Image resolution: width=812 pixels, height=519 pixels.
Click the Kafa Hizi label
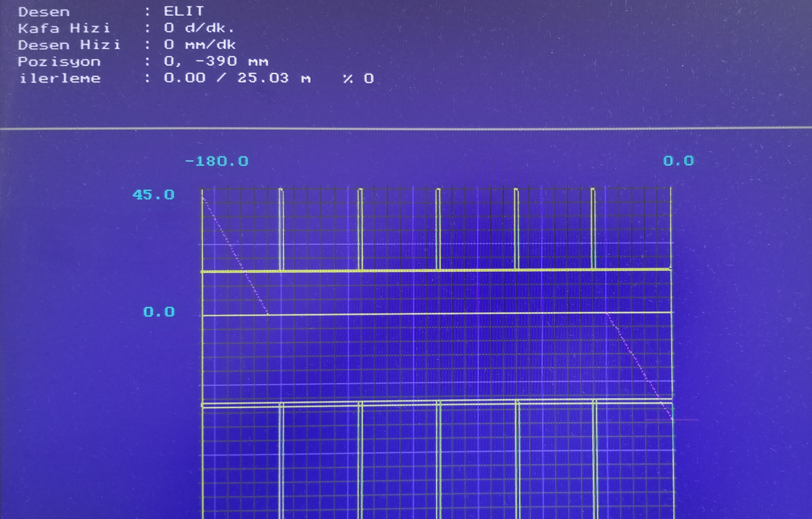(64, 28)
